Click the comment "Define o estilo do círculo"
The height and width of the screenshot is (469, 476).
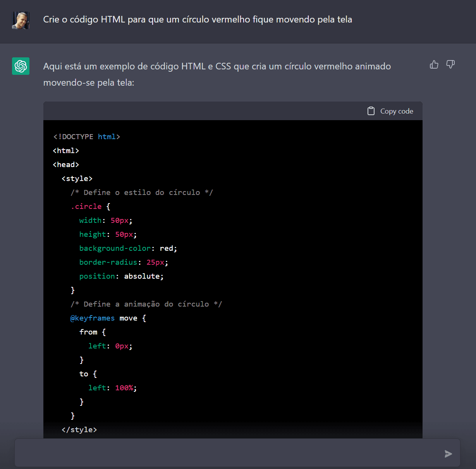coord(142,193)
